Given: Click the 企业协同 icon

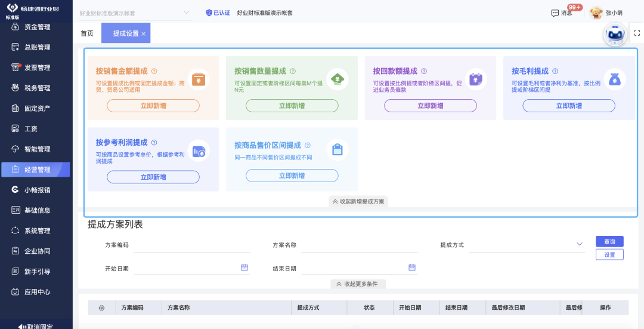Looking at the screenshot, I should click(15, 251).
